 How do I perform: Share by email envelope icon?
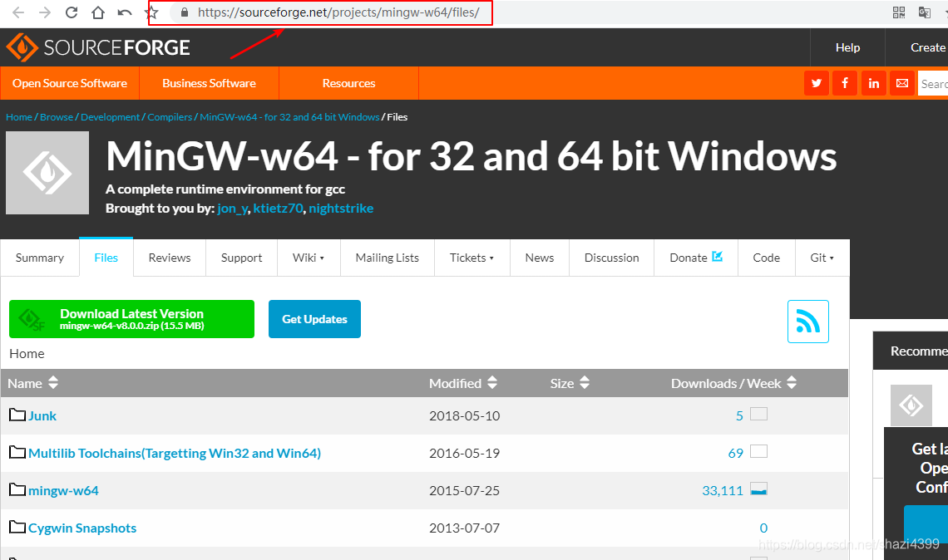[x=902, y=83]
